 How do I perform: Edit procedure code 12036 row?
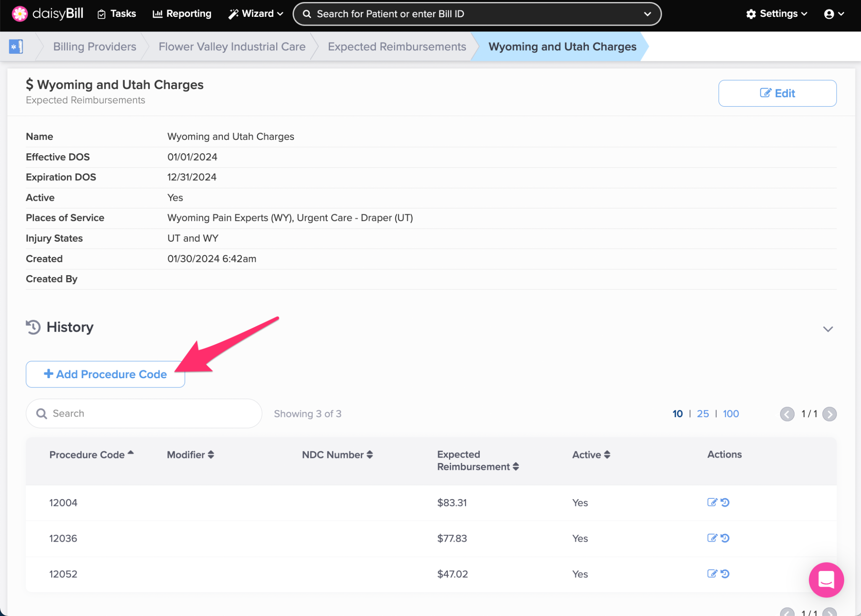click(712, 538)
